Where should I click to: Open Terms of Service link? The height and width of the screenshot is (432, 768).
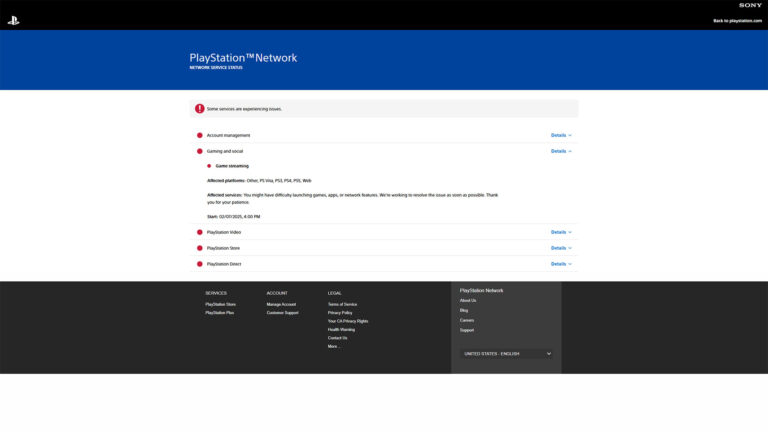coord(342,304)
